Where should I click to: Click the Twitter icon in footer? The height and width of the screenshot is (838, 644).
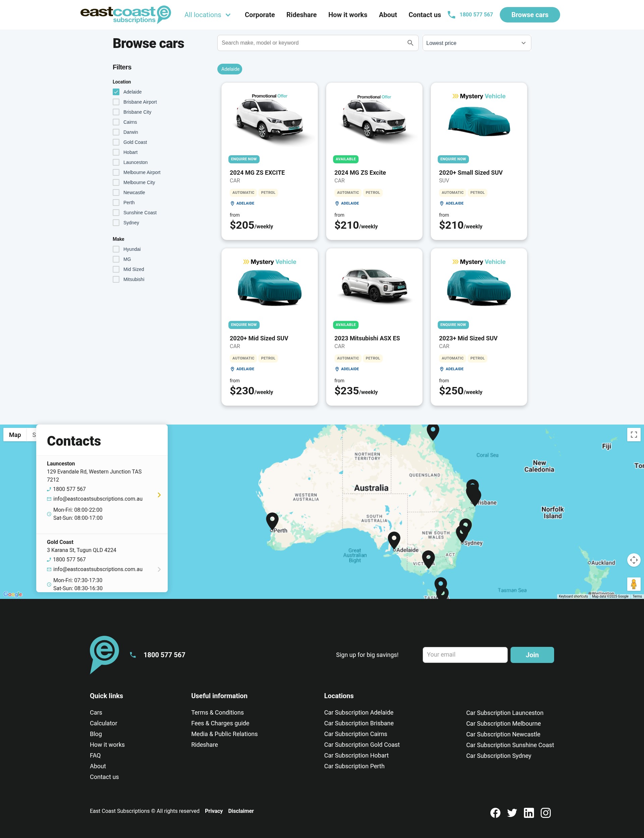tap(512, 812)
